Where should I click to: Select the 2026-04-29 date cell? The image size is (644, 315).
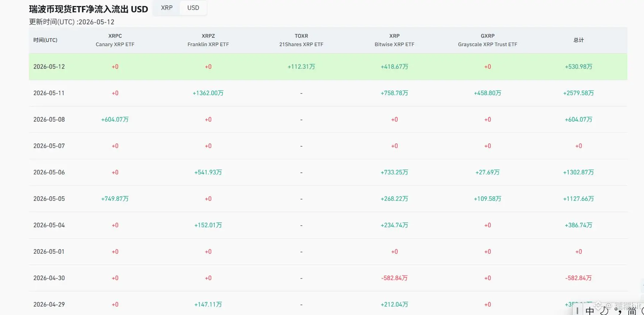49,304
